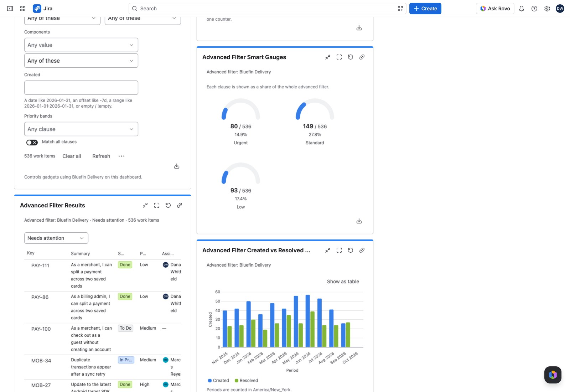Image resolution: width=570 pixels, height=392 pixels.
Task: Toggle the Created legend series
Action: coord(218,381)
